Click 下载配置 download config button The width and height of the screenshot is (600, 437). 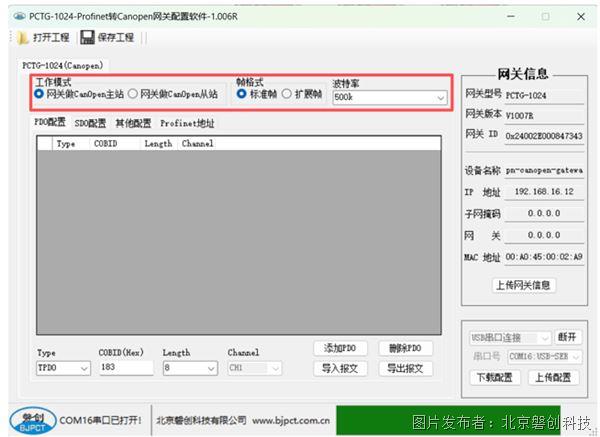[x=494, y=378]
